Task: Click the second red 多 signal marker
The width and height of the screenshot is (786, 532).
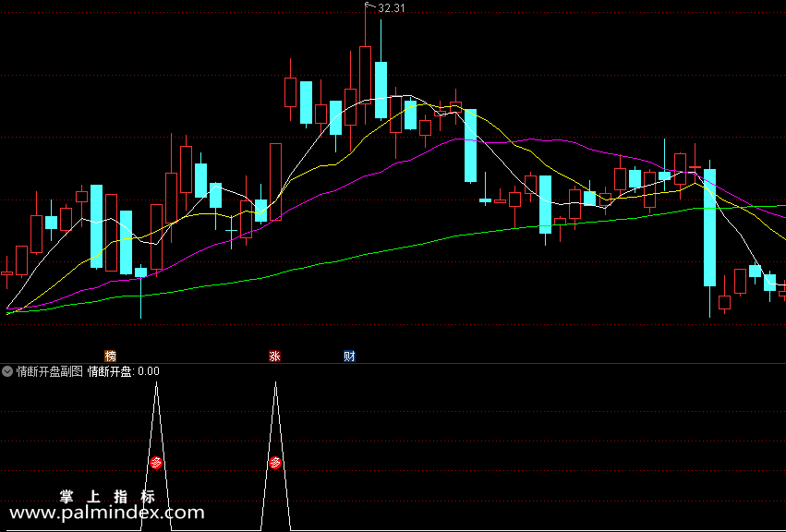Action: 275,463
